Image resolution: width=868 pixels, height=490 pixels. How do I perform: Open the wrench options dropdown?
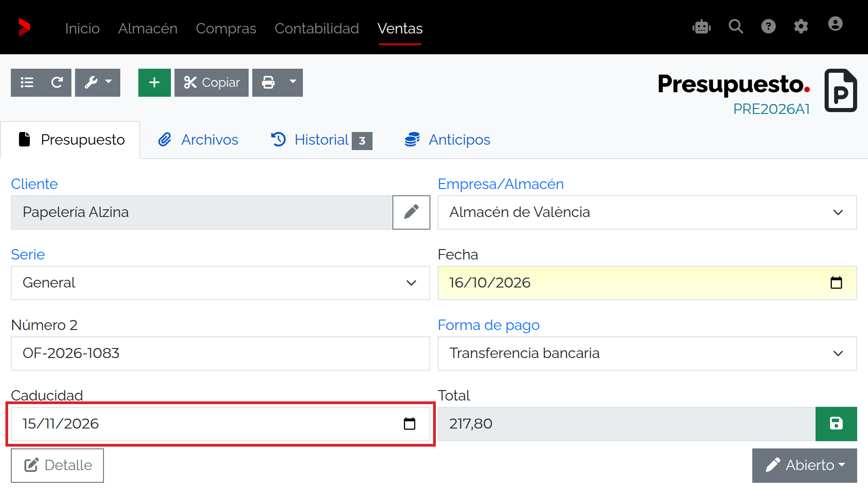[98, 83]
